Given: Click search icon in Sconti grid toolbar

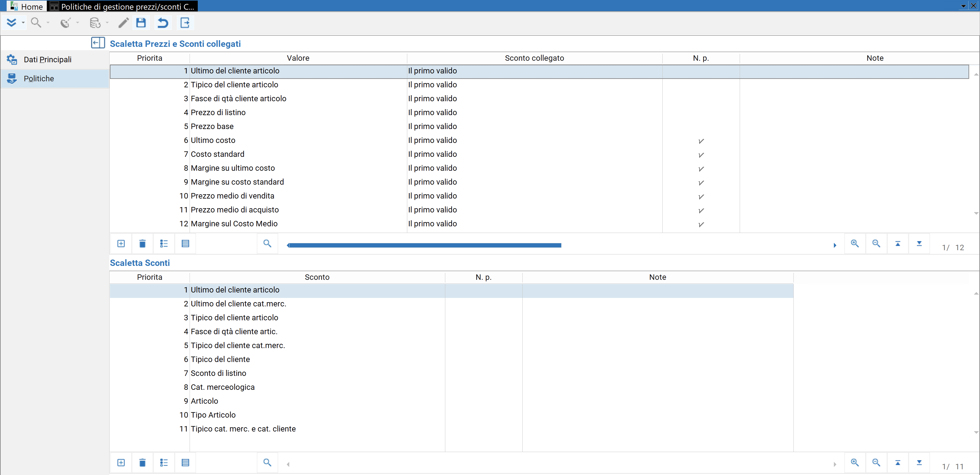Looking at the screenshot, I should click(x=267, y=463).
